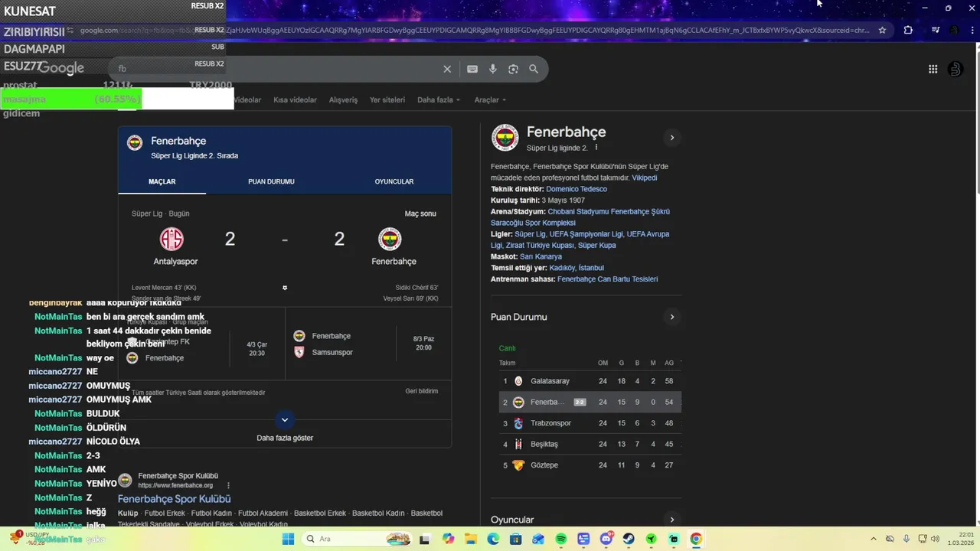Select the Beşiktaş standings row
The height and width of the screenshot is (551, 980).
(x=590, y=444)
